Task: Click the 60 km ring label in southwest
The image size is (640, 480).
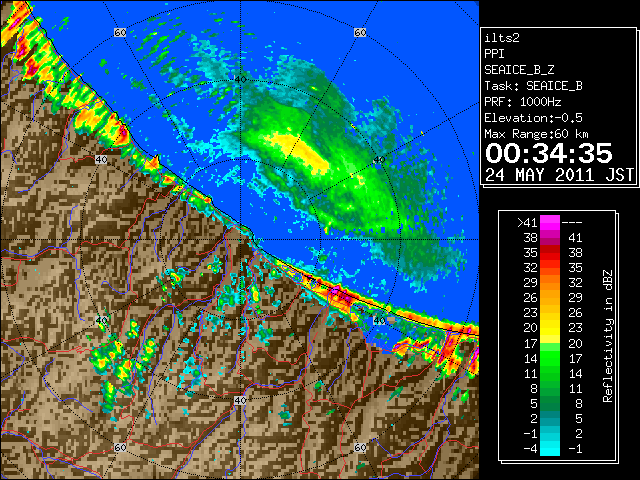Action: click(120, 447)
